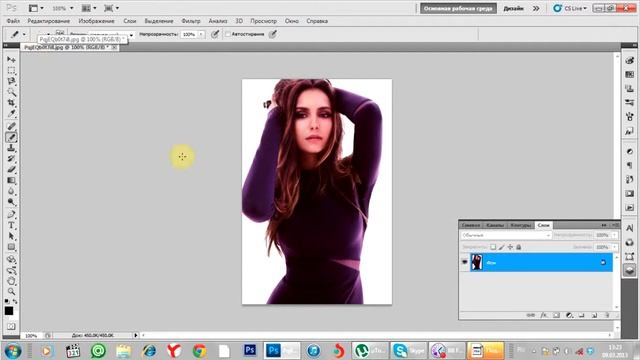Switch to the Контуры tab
640x360 pixels.
tap(521, 225)
